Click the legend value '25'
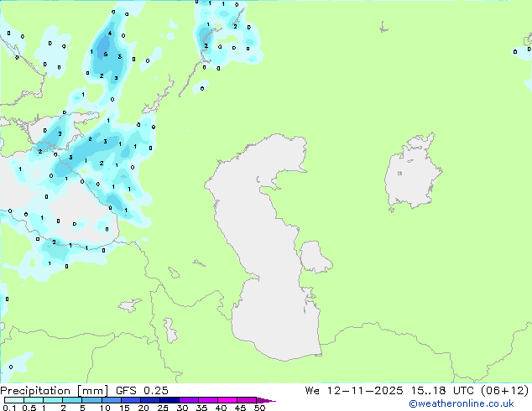 click(x=163, y=408)
